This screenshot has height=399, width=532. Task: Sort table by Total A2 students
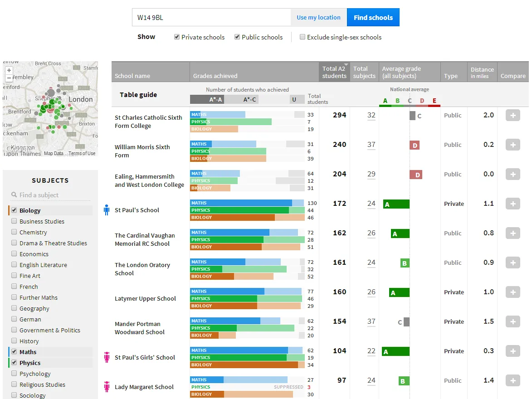click(334, 72)
